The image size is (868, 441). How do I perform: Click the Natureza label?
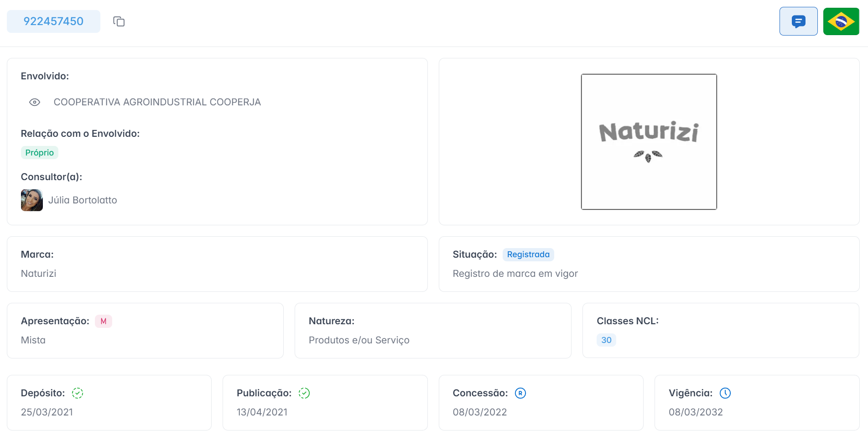click(x=332, y=321)
